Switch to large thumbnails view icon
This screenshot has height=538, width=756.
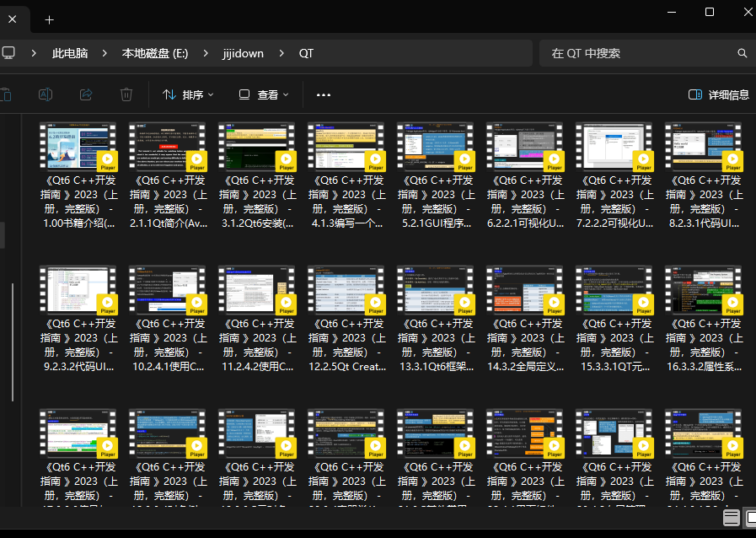coord(750,518)
